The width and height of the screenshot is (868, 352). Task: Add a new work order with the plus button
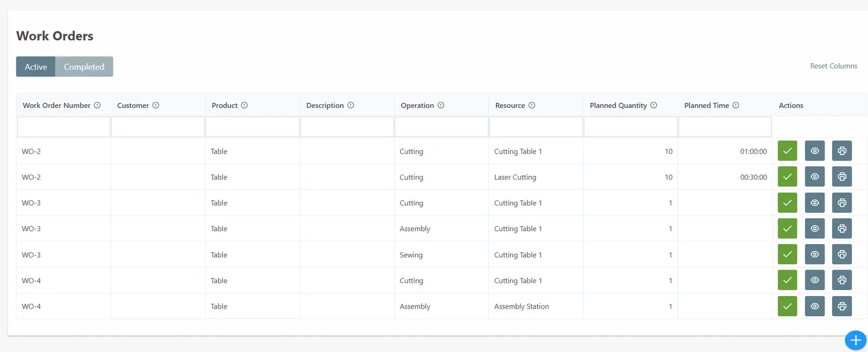(856, 341)
